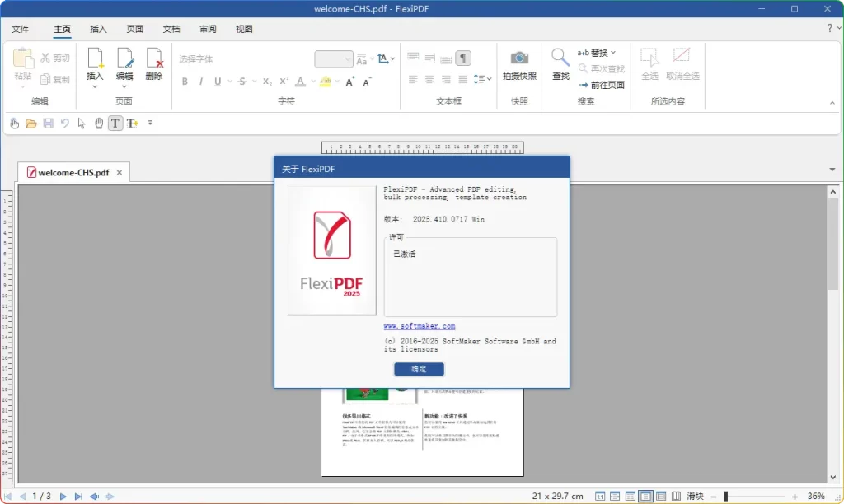The image size is (844, 504).
Task: Switch to the 插入 ribbon tab
Action: tap(98, 29)
